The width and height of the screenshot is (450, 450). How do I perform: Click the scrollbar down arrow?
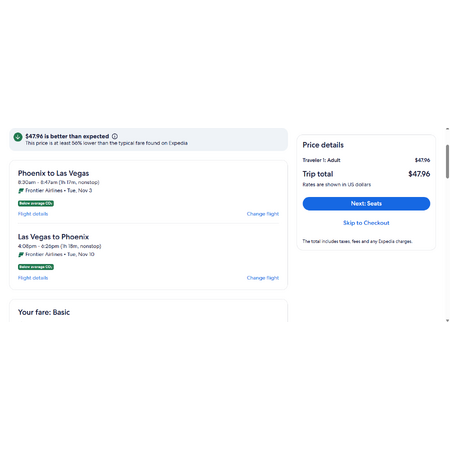447,320
